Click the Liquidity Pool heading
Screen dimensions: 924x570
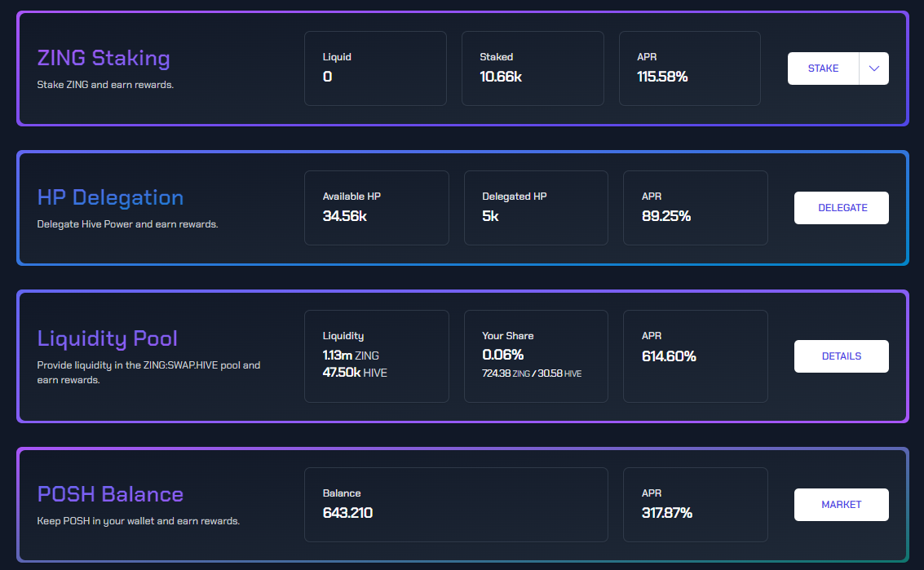(x=108, y=338)
